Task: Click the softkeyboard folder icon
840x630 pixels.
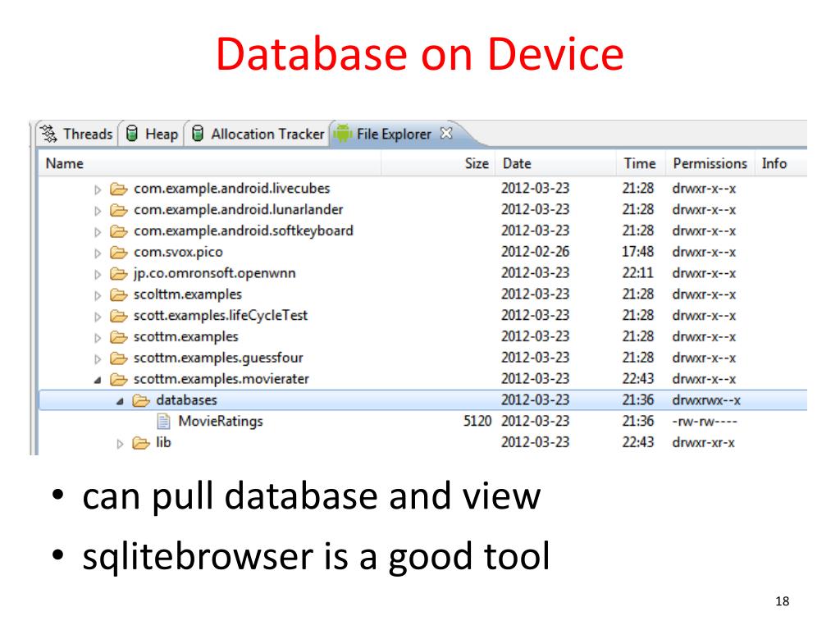Action: click(118, 231)
